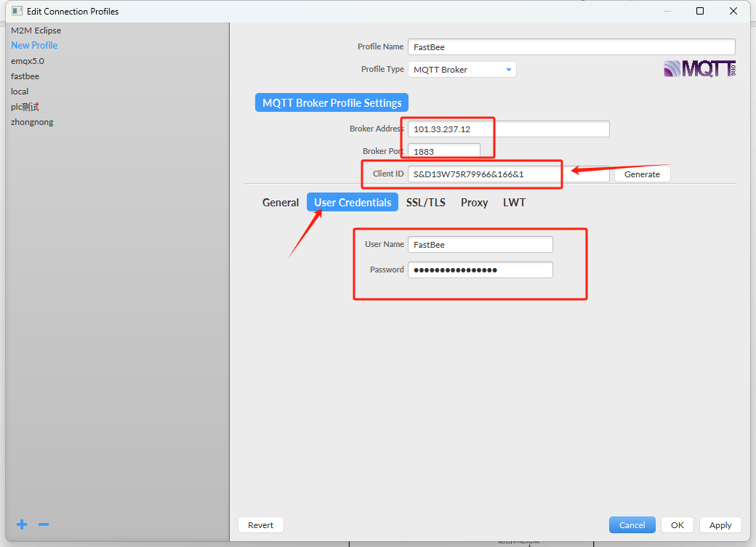Screen dimensions: 756x547
Task: Select the General tab
Action: click(x=280, y=203)
